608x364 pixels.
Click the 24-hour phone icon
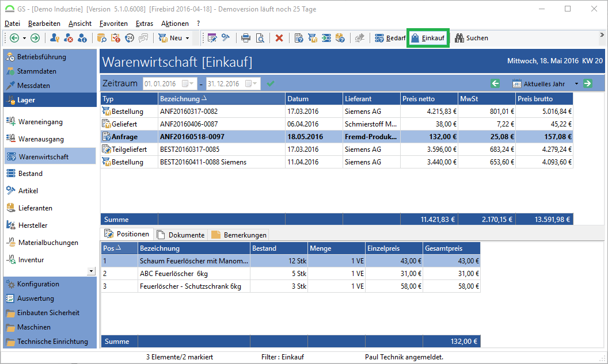pyautogui.click(x=130, y=38)
